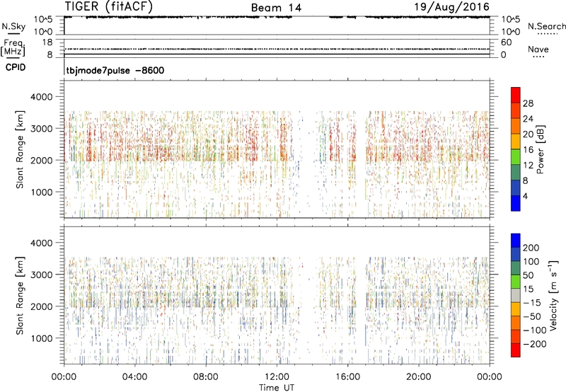Click the "-50" label on the velocity colorbar
This screenshot has height=392, width=566.
click(532, 316)
